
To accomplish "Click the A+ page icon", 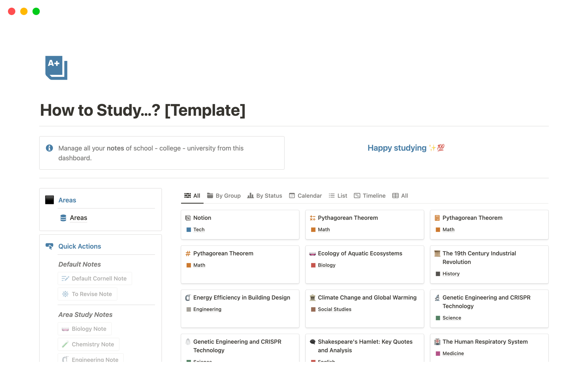I will tap(56, 68).
